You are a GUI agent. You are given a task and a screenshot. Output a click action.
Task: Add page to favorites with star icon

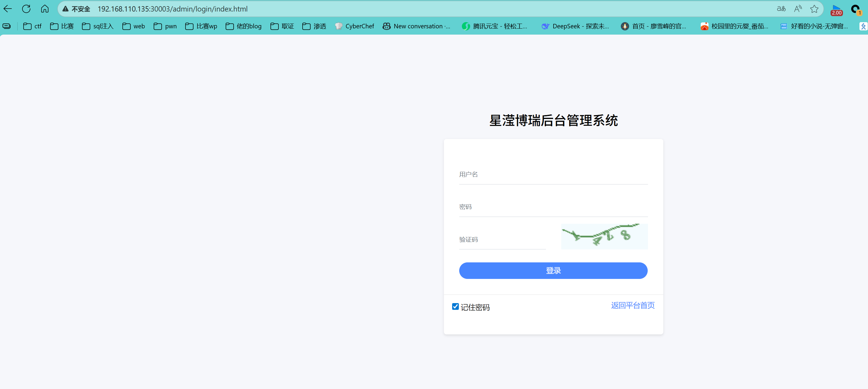click(814, 9)
